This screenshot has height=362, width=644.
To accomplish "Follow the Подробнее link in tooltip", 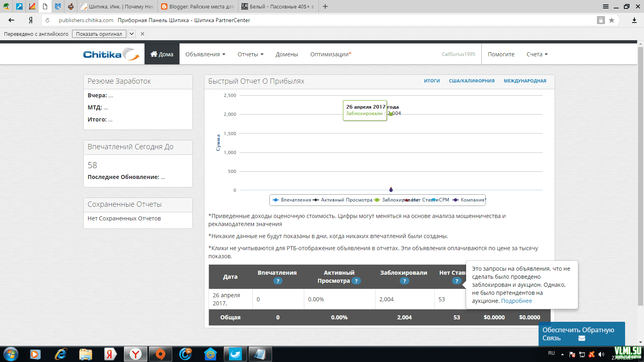I will click(516, 301).
